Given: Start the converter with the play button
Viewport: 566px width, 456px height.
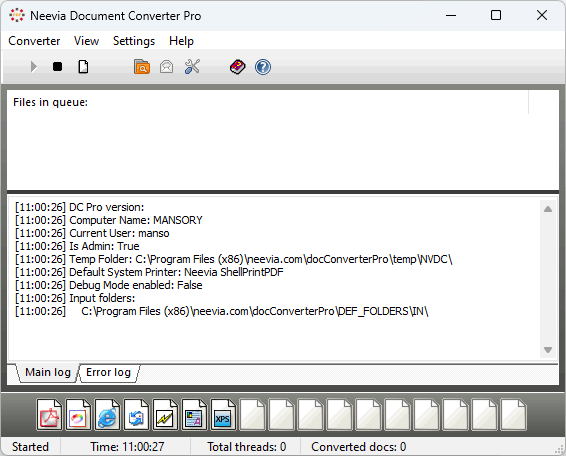Looking at the screenshot, I should point(34,67).
